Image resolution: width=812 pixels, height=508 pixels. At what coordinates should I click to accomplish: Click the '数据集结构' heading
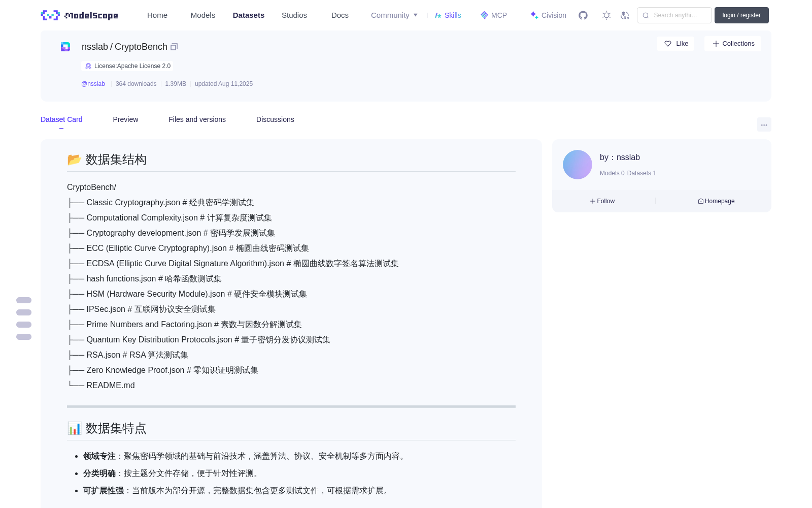coord(116,160)
